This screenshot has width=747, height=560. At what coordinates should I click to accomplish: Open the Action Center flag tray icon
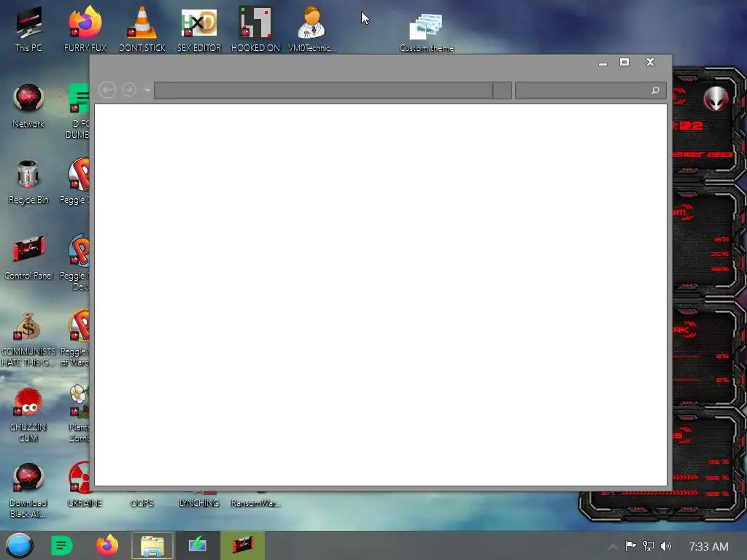tap(631, 546)
